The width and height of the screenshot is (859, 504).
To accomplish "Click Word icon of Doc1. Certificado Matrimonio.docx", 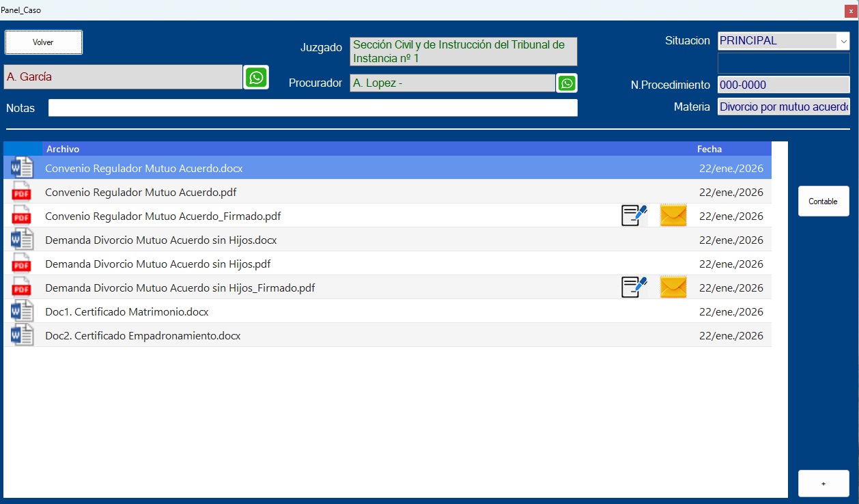I will [x=22, y=311].
